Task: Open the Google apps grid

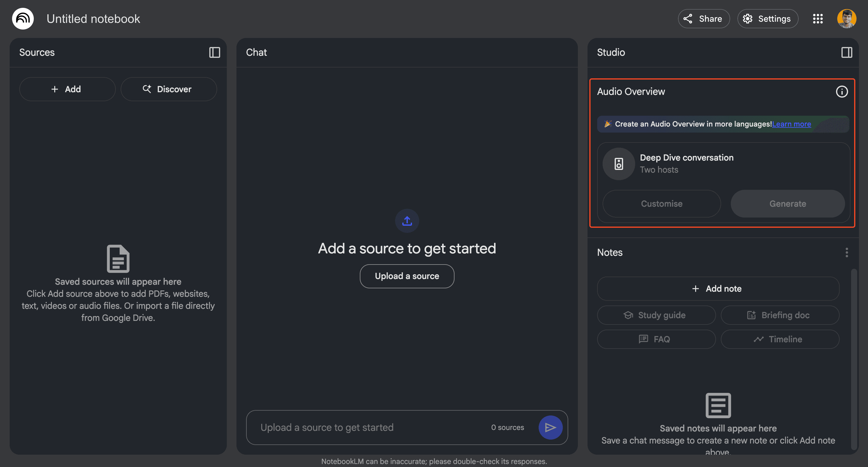Action: [x=818, y=18]
